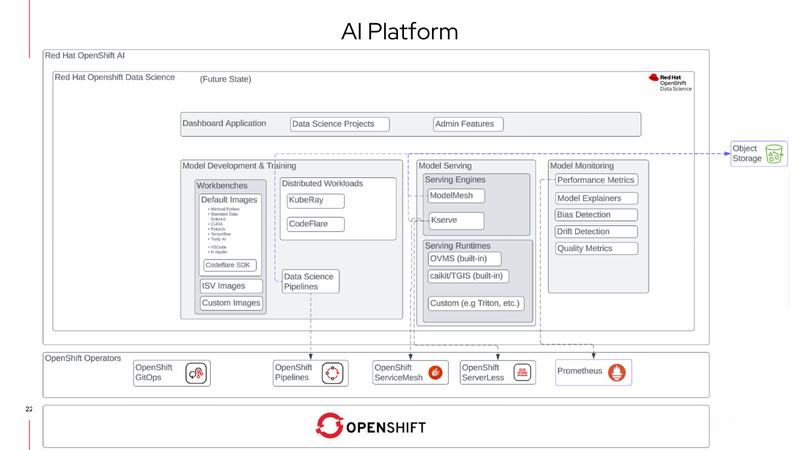This screenshot has height=450, width=800.
Task: Click the OpenShift ServiceMesh icon
Action: pos(435,372)
